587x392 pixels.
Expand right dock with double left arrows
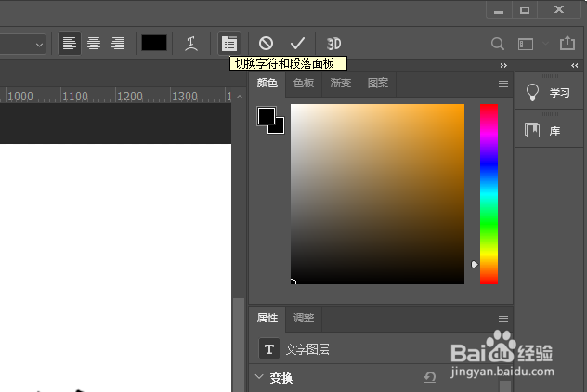(x=575, y=66)
